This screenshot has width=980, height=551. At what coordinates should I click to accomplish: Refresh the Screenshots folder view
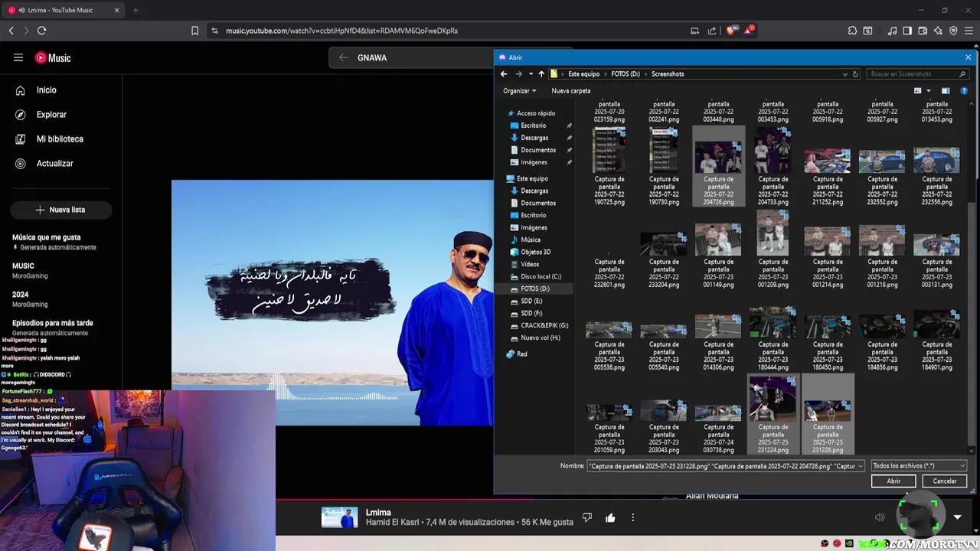(x=856, y=74)
